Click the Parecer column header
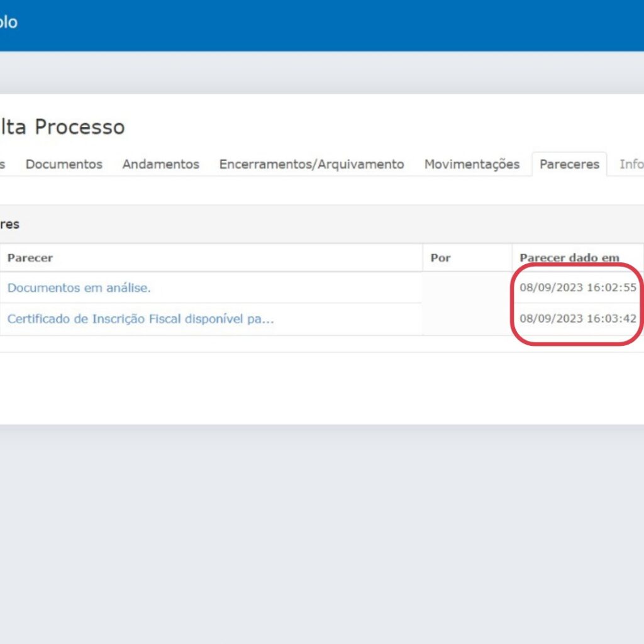Image resolution: width=644 pixels, height=644 pixels. 30,258
